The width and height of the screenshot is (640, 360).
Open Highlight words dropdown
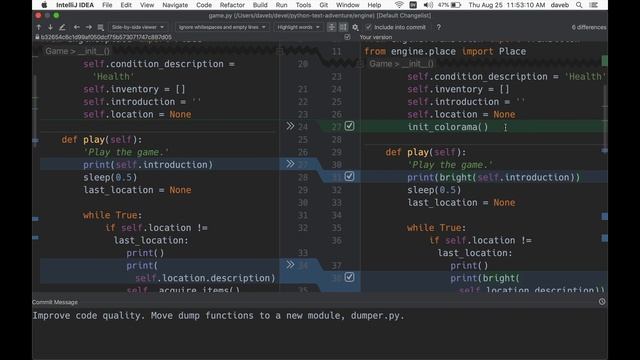[298, 27]
